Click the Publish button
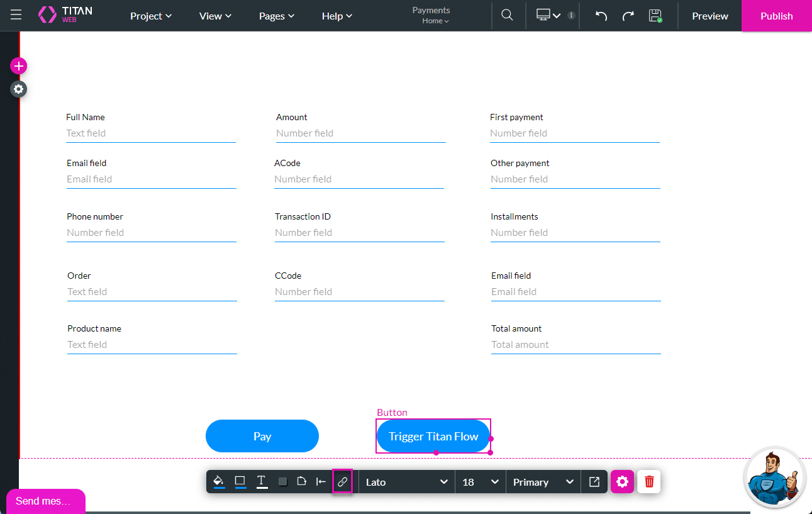Screen dimensions: 812x514 pos(776,16)
